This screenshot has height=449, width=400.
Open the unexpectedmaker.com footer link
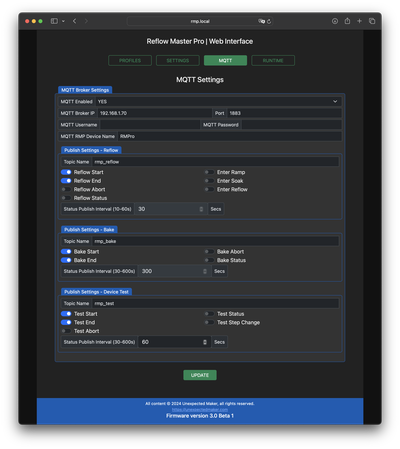point(200,409)
